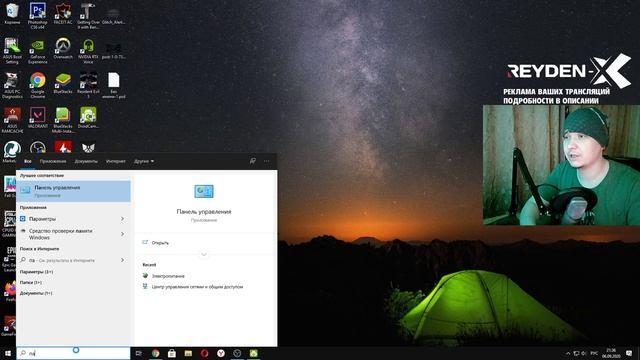Viewport: 640px width, 360px height.
Task: Click 'Документы (1+)' category heading
Action: [36, 293]
